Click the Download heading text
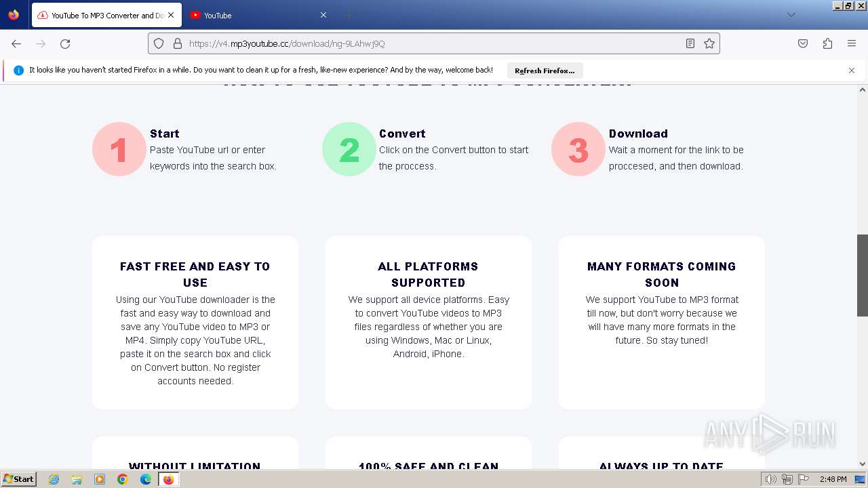868x488 pixels. click(x=638, y=134)
